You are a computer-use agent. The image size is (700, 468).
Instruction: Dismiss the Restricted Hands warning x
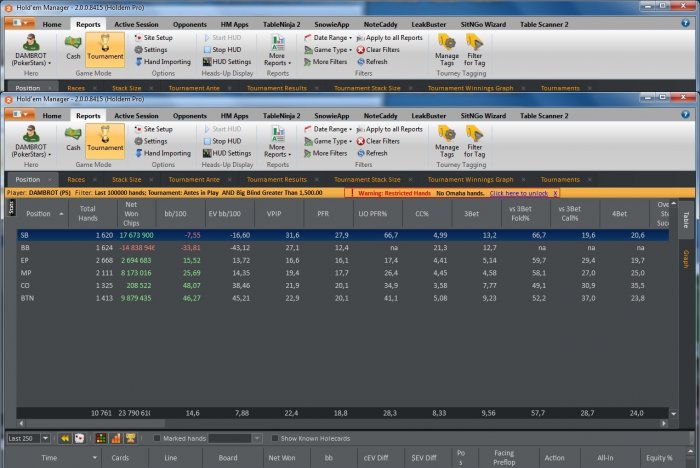(555, 193)
